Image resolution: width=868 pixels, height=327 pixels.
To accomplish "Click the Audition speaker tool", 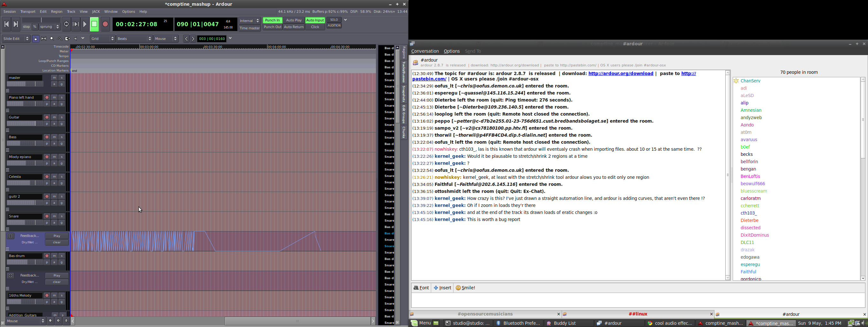I will tap(76, 39).
